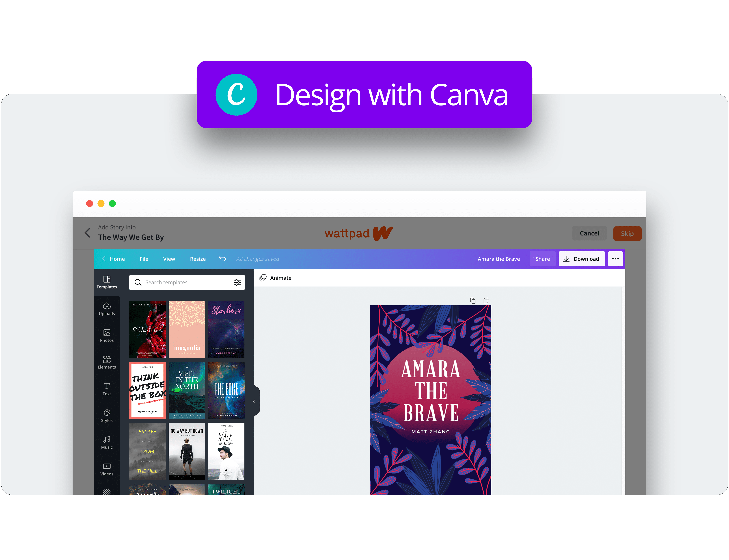Go back with Wattpad back arrow
Viewport: 729px width, 560px height.
point(87,233)
